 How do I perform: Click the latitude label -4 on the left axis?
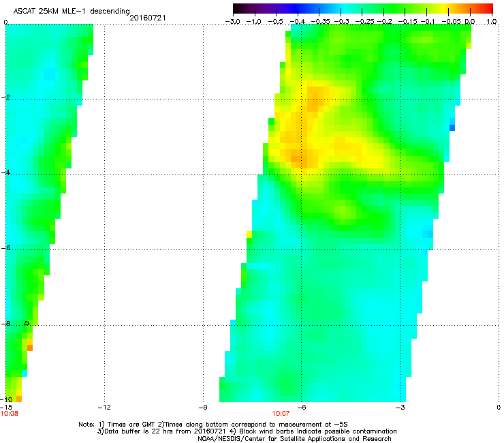[5, 172]
